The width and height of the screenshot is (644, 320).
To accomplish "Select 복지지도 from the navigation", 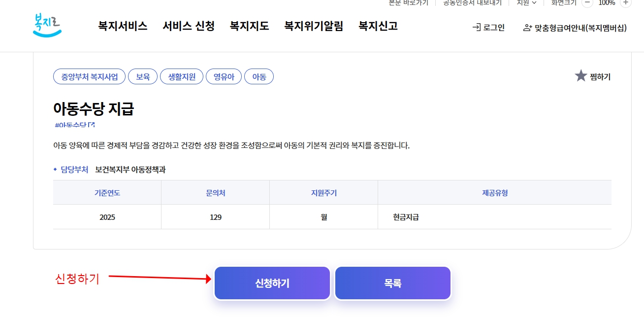I will point(249,26).
